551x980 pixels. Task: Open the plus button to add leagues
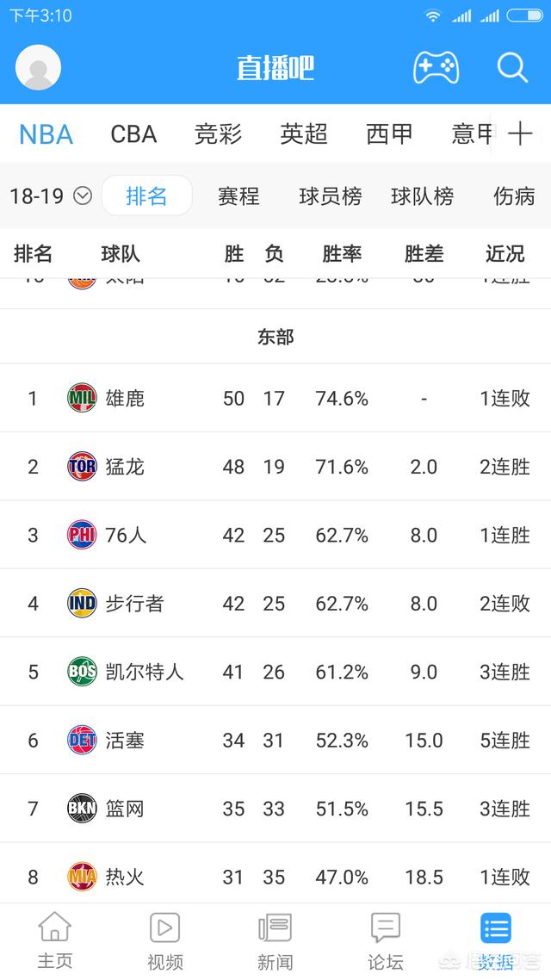520,133
